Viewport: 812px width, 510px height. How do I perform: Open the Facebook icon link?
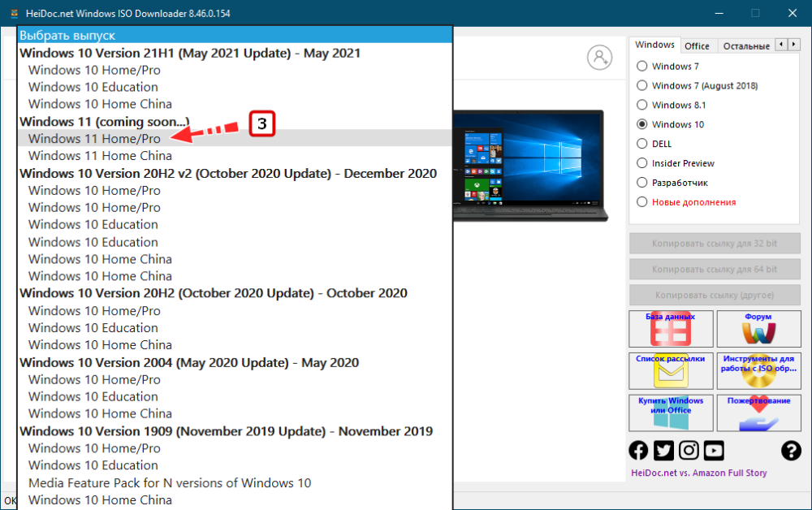tap(638, 451)
